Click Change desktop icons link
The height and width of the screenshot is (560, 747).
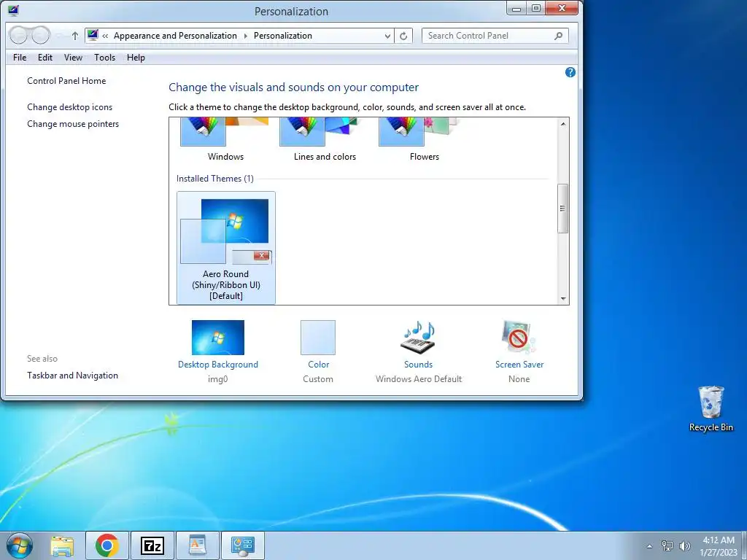click(69, 107)
